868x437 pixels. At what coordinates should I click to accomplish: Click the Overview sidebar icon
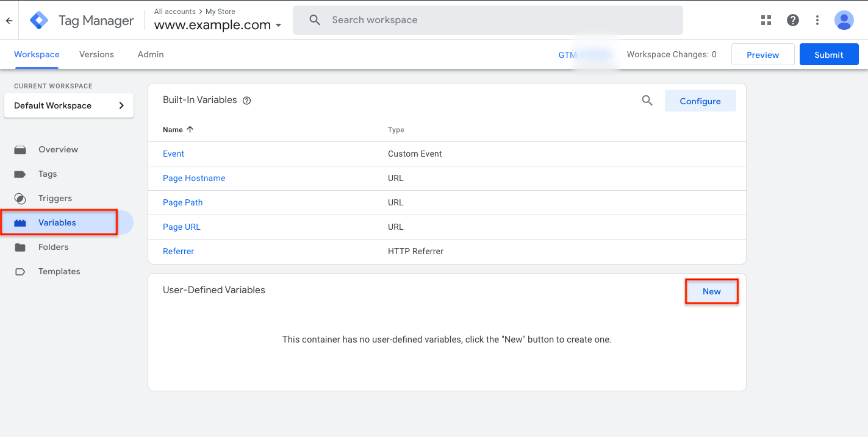pyautogui.click(x=20, y=149)
